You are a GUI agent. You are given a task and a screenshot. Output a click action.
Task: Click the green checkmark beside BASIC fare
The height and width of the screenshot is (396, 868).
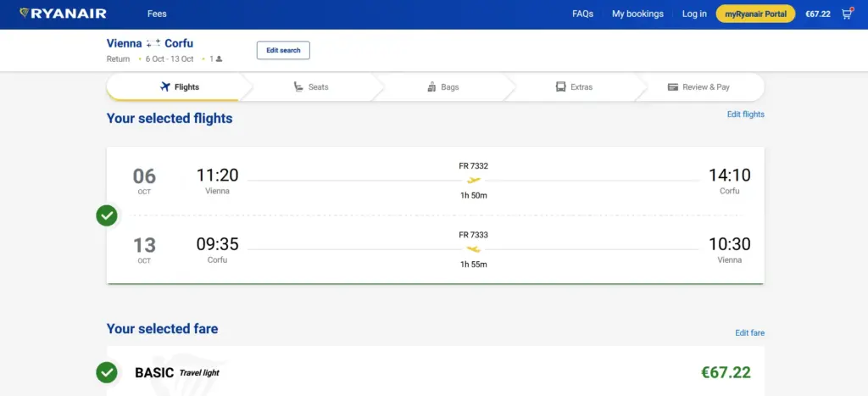click(x=107, y=373)
